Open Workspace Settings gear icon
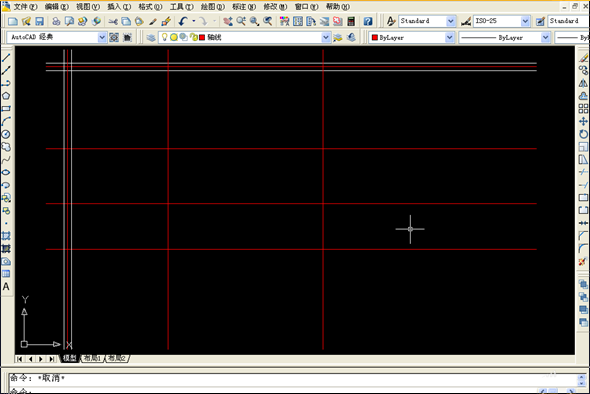The width and height of the screenshot is (590, 394). point(114,37)
